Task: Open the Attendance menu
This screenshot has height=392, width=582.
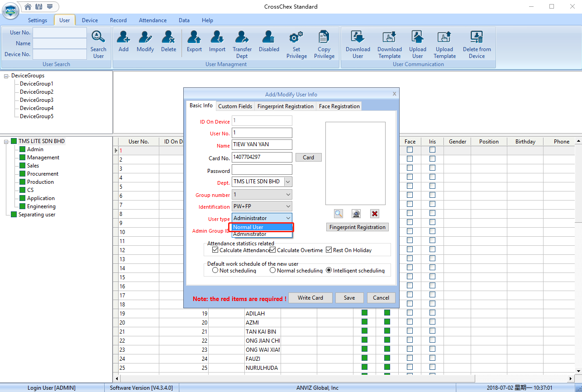Action: [x=153, y=20]
